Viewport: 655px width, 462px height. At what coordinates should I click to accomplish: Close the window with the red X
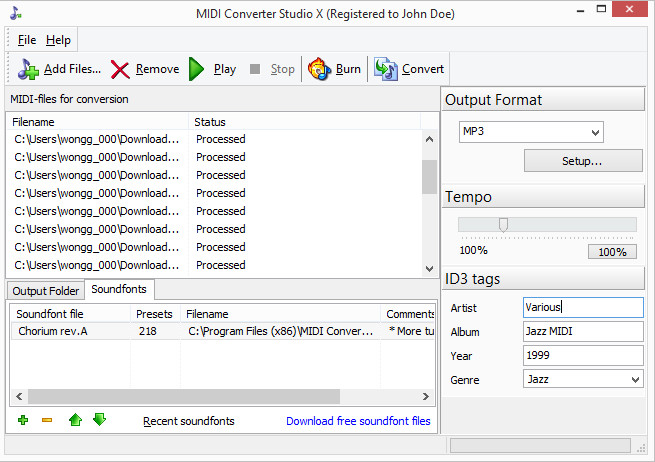630,9
